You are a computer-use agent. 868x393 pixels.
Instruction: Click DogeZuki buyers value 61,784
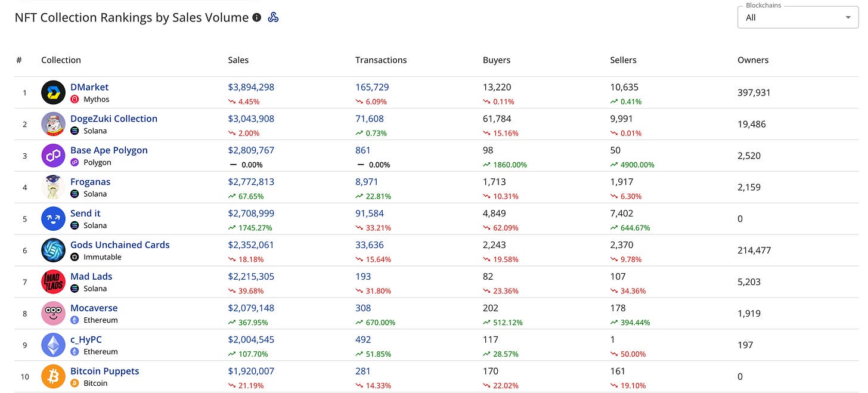point(497,119)
